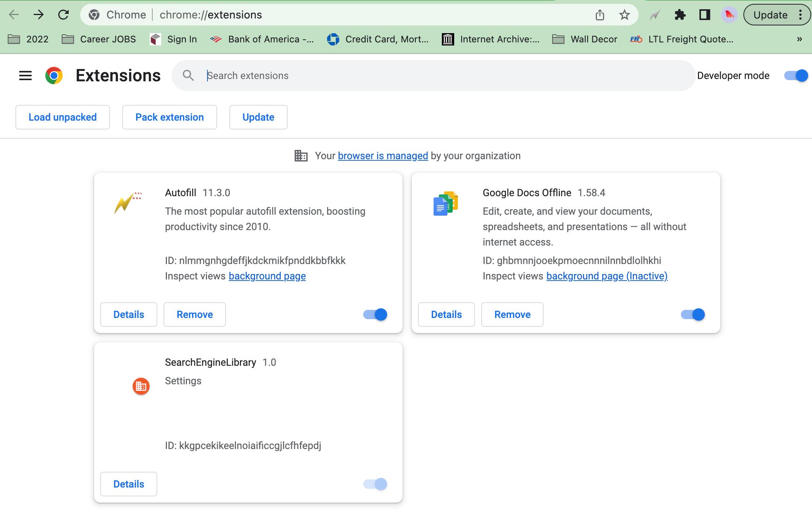
Task: Remove the Google Docs Offline extension
Action: click(512, 314)
